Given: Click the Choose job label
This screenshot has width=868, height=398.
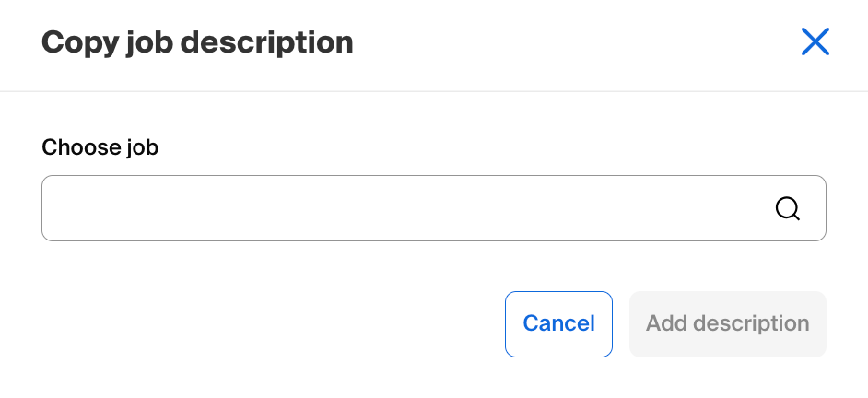Looking at the screenshot, I should click(x=100, y=147).
